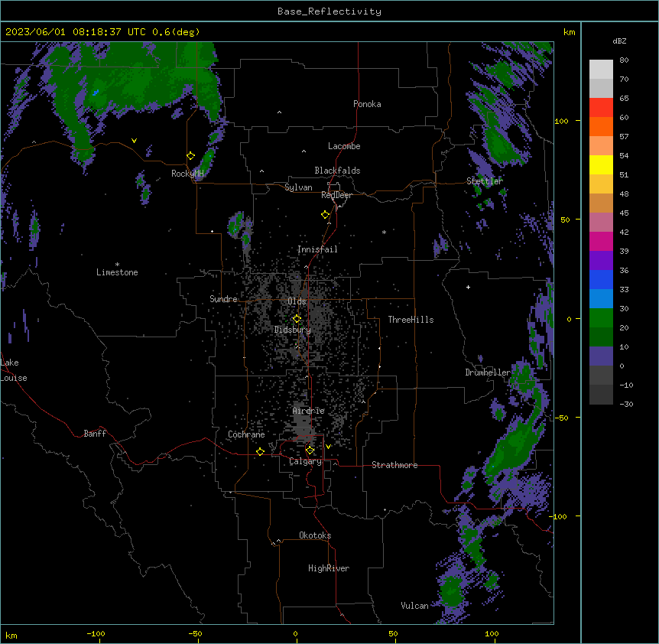Click the dBZ legend heading

619,41
